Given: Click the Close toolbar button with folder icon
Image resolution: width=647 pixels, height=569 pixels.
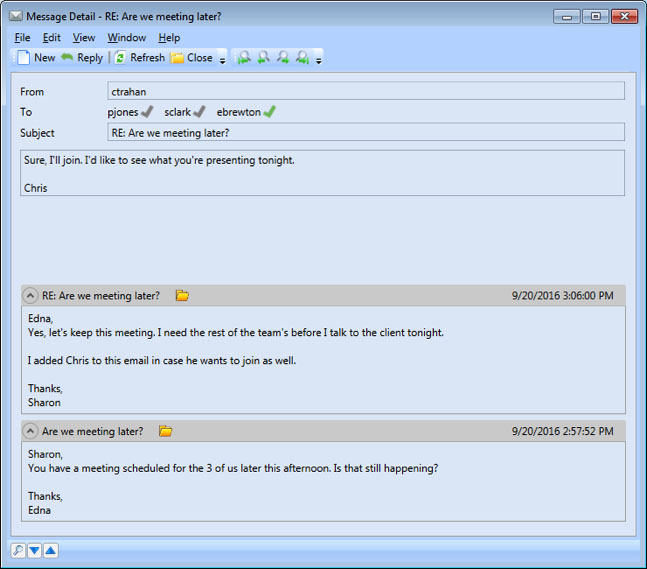Looking at the screenshot, I should tap(192, 57).
